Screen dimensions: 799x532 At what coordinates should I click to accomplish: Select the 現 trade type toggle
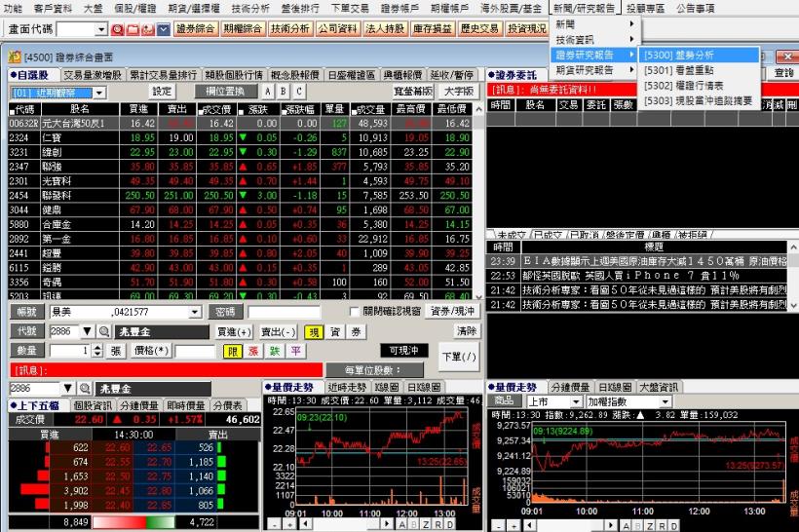click(313, 332)
